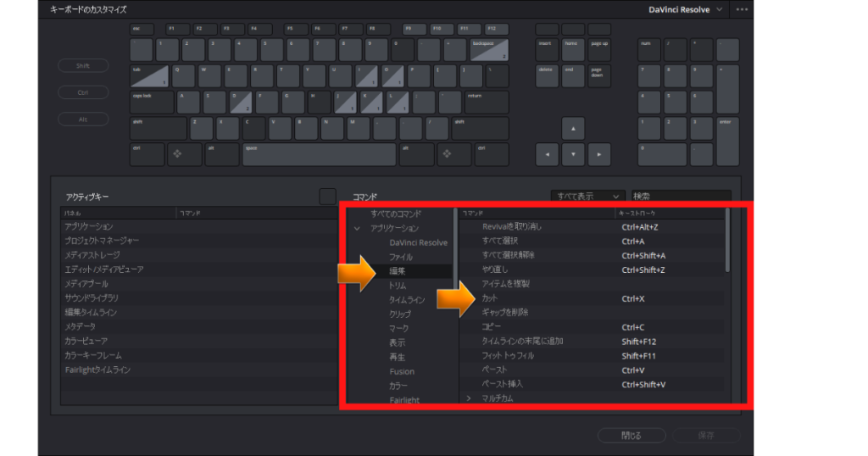Open the すべて表示 filter dropdown
868x456 pixels.
click(x=587, y=196)
